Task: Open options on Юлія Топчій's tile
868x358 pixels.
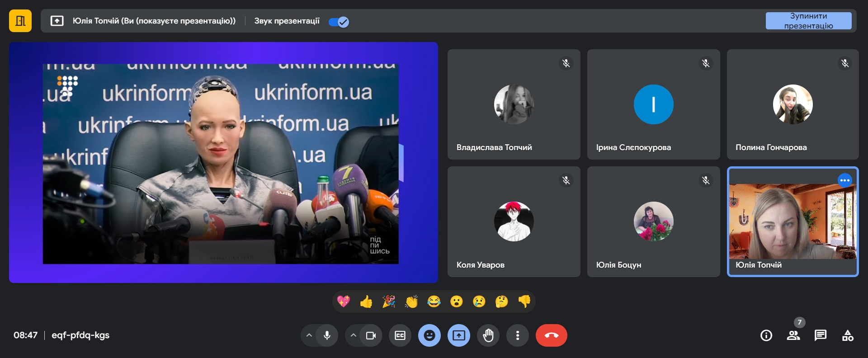Action: pyautogui.click(x=844, y=180)
